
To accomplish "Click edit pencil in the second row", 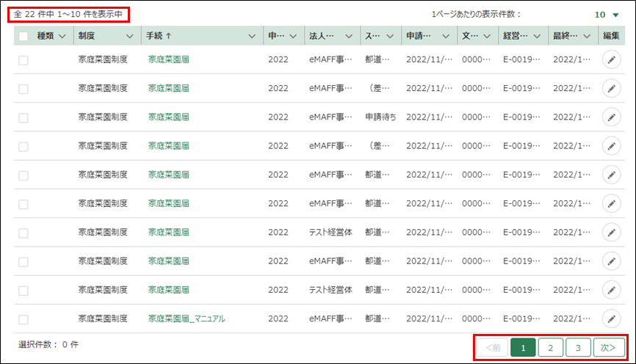I will (611, 88).
